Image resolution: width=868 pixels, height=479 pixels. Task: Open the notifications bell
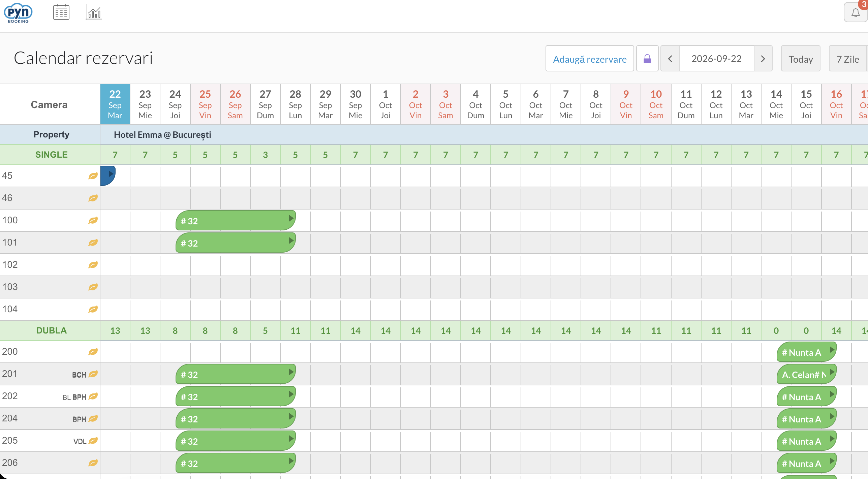coord(855,13)
